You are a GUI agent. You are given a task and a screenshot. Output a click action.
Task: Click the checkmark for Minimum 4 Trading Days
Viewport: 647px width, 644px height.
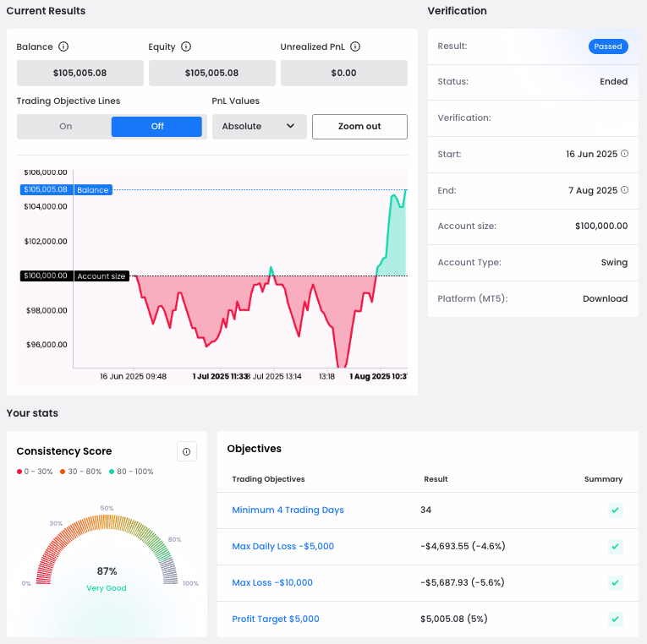(615, 510)
